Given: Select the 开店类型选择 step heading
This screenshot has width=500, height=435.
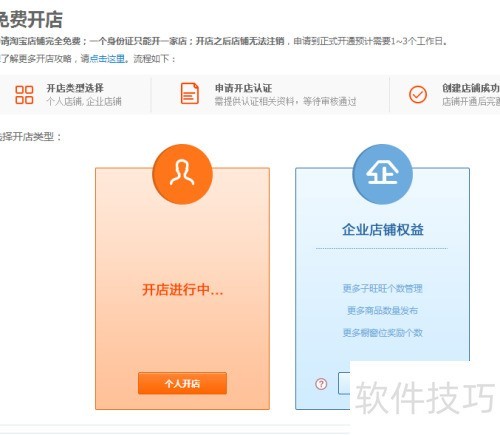Looking at the screenshot, I should click(x=75, y=88).
